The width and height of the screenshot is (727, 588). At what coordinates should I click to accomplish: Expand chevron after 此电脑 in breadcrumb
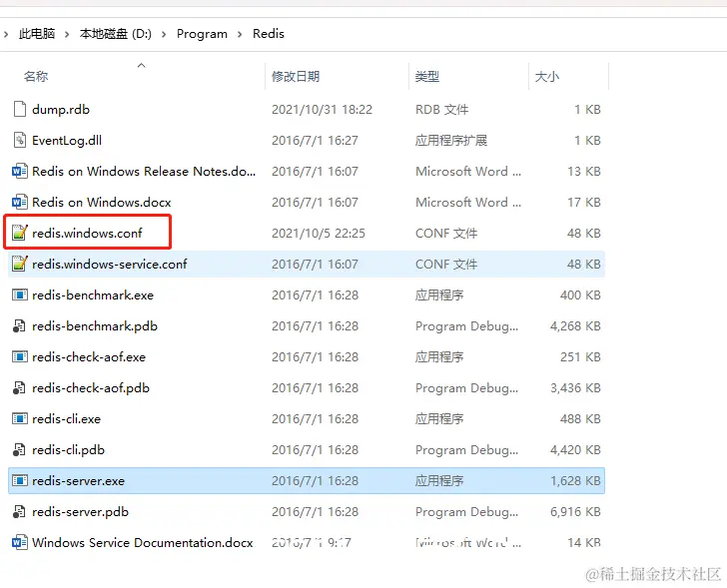pyautogui.click(x=67, y=34)
